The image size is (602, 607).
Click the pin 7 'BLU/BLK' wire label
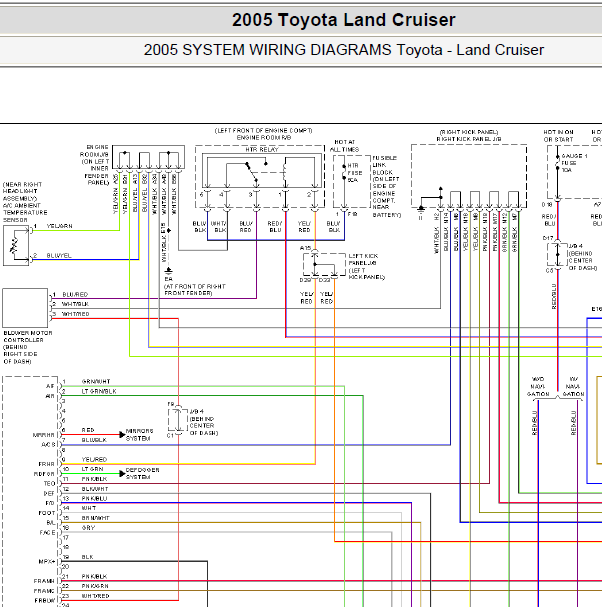(x=94, y=440)
